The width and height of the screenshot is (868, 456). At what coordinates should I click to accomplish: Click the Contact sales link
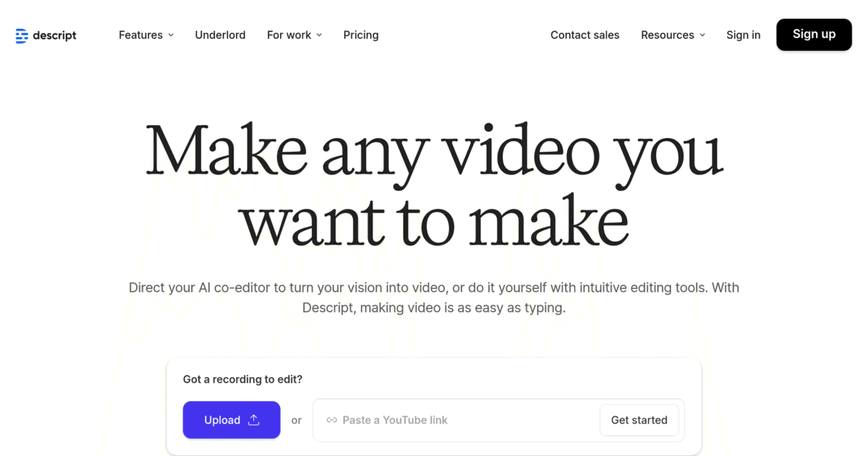coord(584,35)
